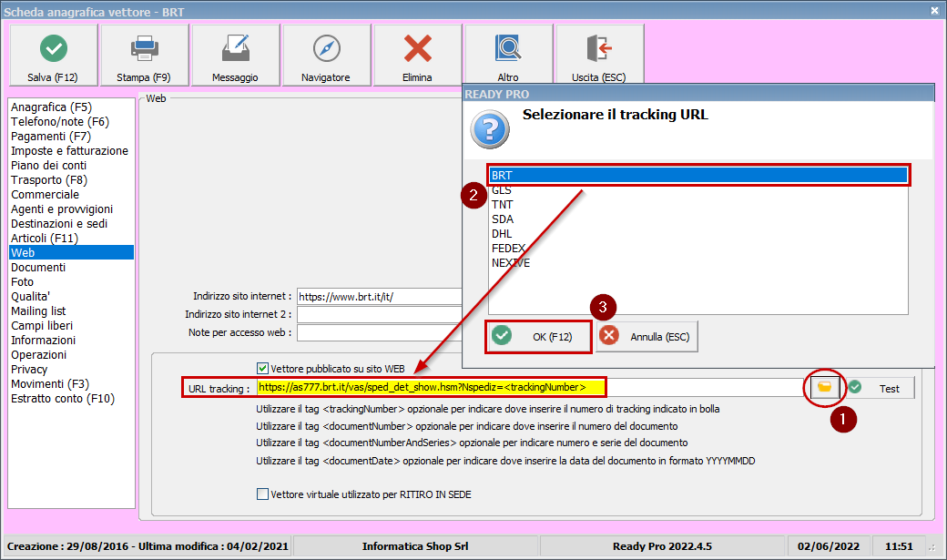Viewport: 947px width, 560px height.
Task: Choose SDA from the tracking URL list
Action: [x=698, y=219]
